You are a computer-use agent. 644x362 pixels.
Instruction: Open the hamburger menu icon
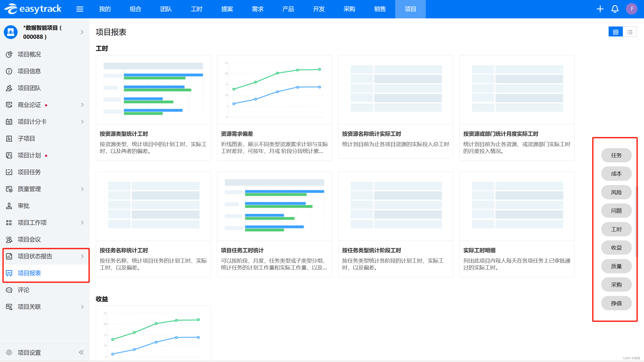pos(80,9)
